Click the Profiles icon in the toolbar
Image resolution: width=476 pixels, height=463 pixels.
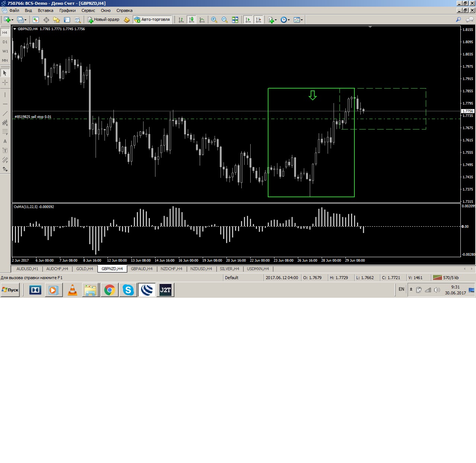[x=20, y=20]
